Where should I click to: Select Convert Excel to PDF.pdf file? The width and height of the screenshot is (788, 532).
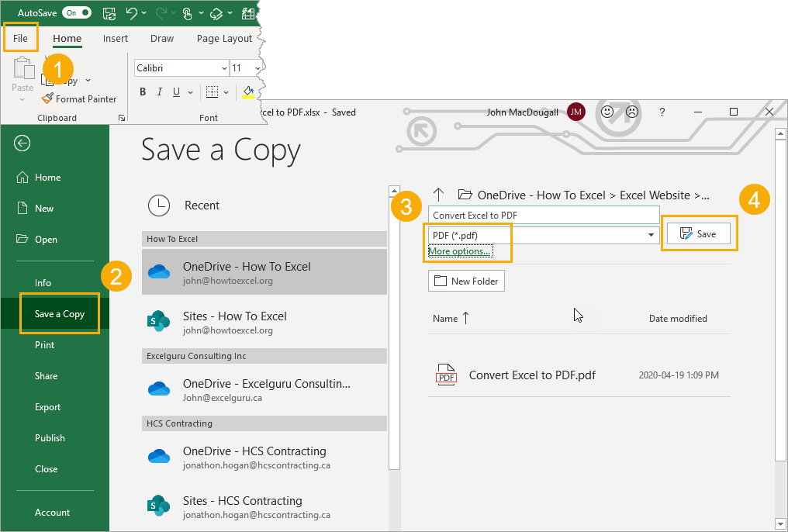point(579,375)
